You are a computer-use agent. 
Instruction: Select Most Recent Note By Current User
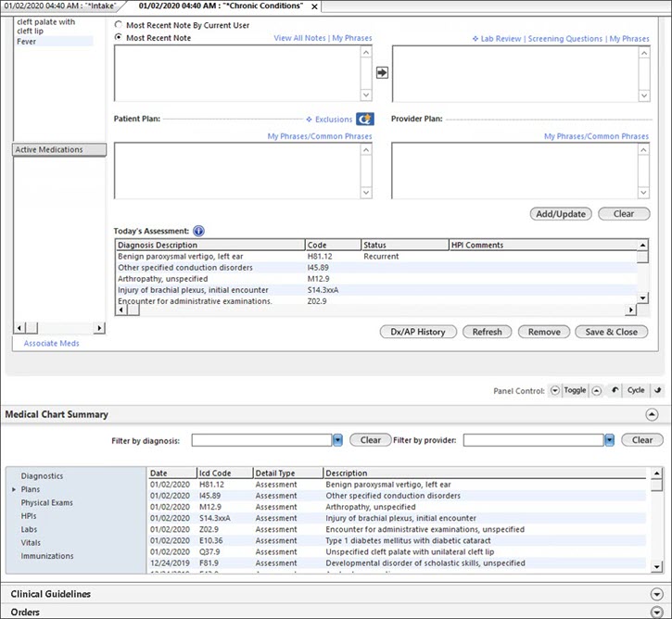point(119,25)
